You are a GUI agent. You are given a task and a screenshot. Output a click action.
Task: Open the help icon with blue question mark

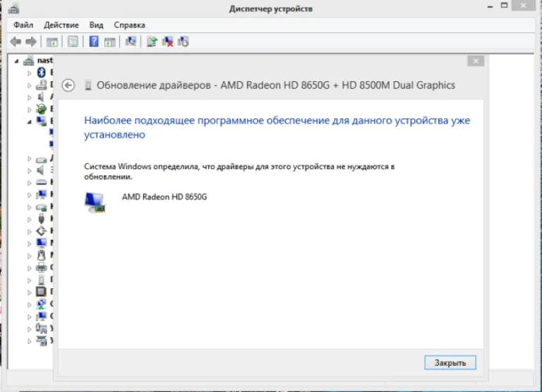click(94, 42)
